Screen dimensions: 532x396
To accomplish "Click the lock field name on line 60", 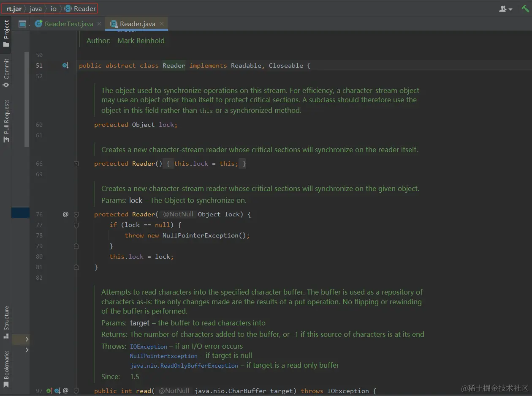I will 167,125.
